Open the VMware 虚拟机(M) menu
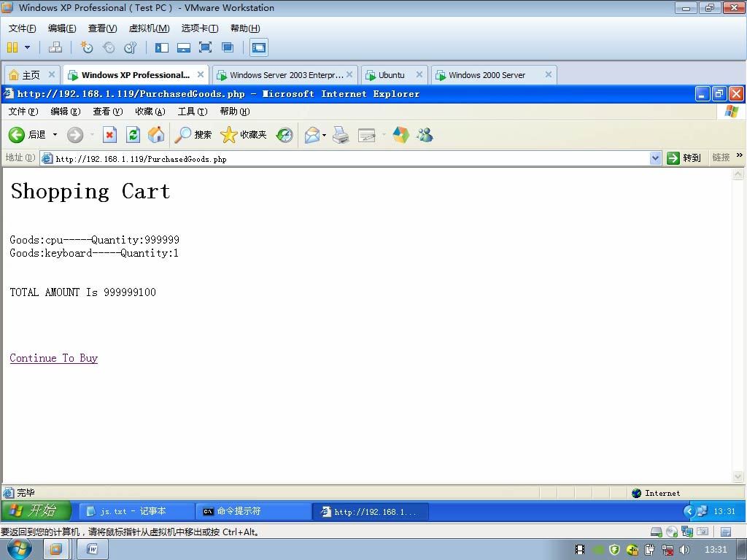 tap(149, 28)
